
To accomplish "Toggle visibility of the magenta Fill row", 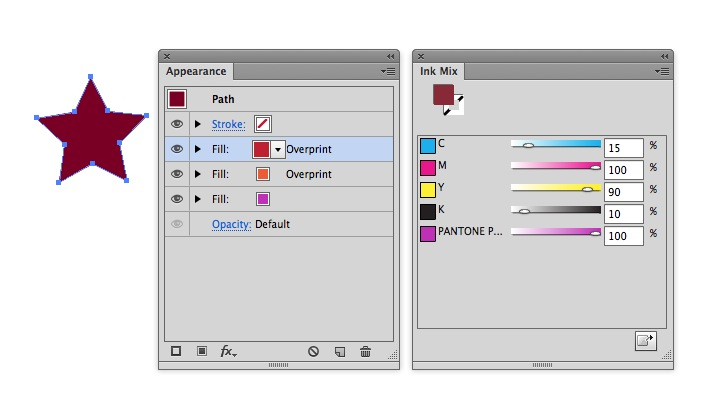I will click(x=177, y=199).
